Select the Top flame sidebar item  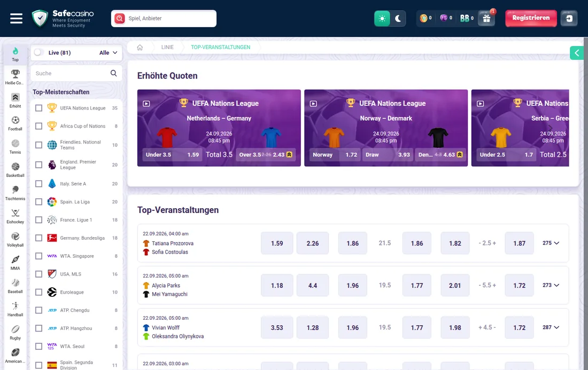(x=15, y=54)
